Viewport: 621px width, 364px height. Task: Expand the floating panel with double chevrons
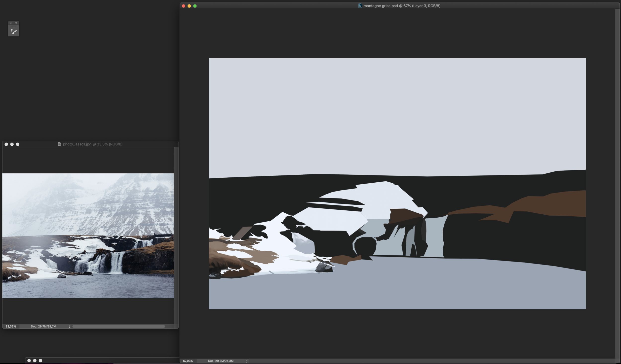click(16, 23)
